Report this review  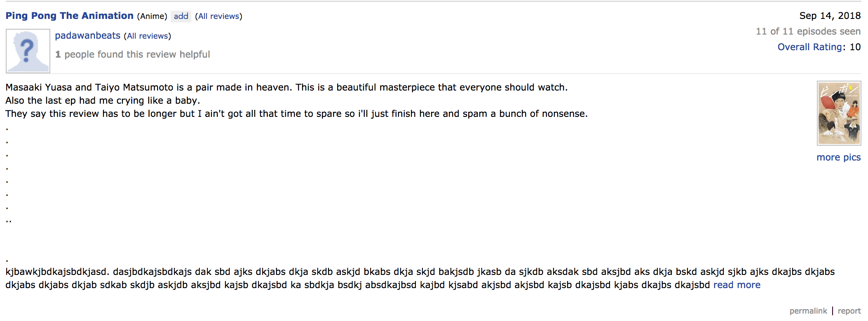849,311
